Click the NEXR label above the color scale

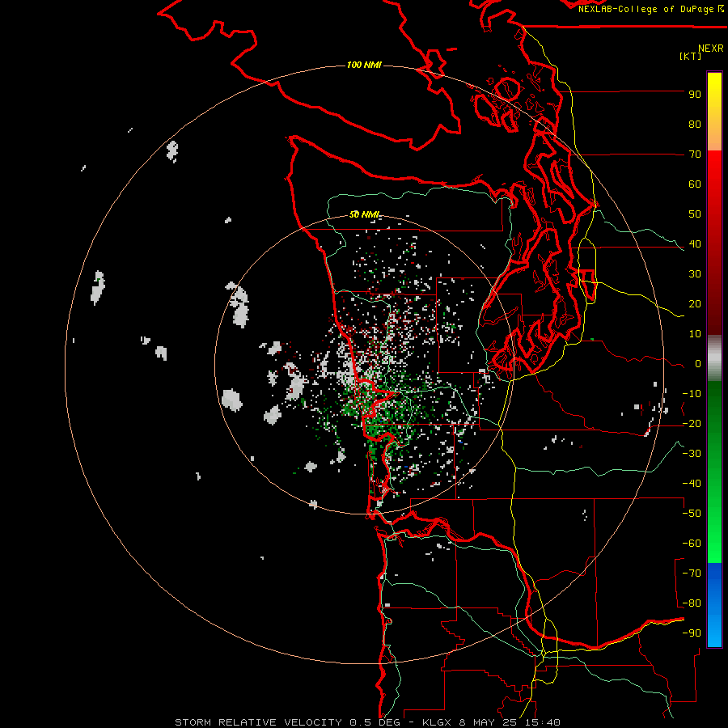tap(711, 49)
